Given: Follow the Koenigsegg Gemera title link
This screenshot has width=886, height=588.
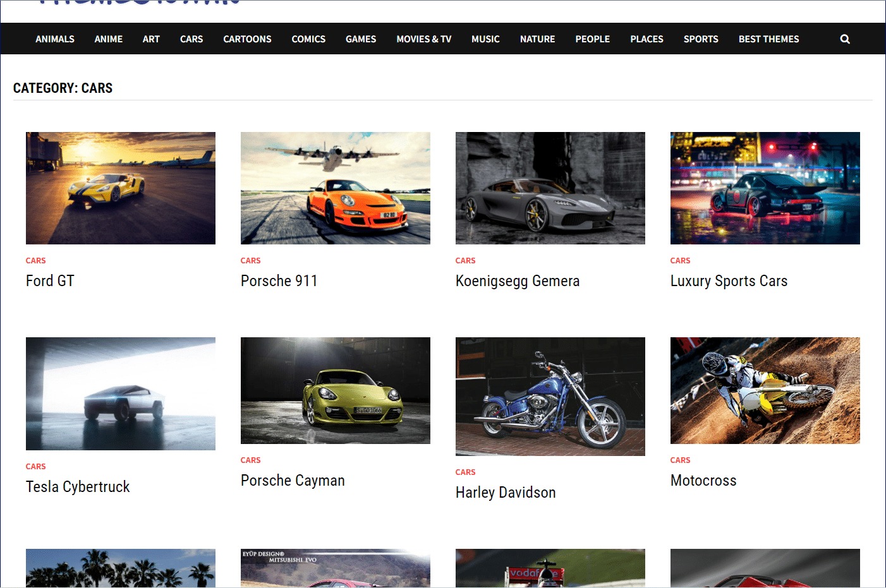Looking at the screenshot, I should pyautogui.click(x=518, y=282).
